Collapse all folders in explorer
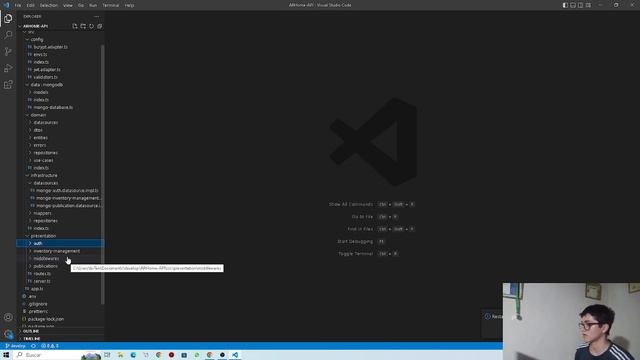Image resolution: width=640 pixels, height=360 pixels. click(100, 26)
